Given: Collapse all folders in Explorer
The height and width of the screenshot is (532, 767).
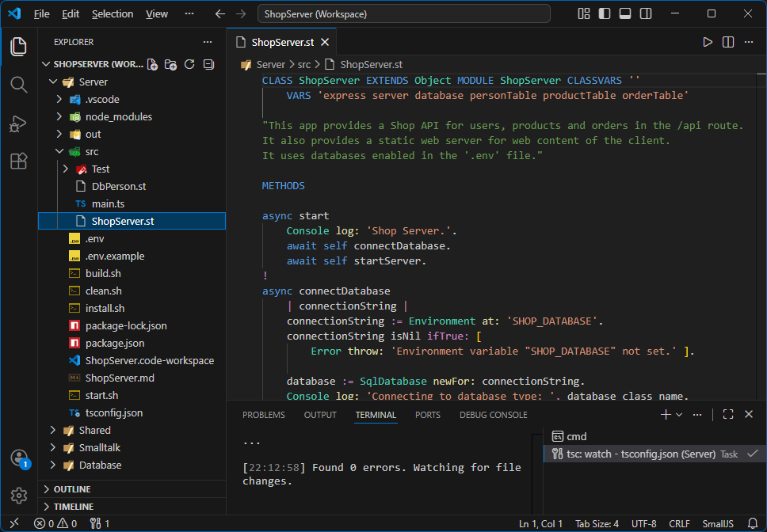Looking at the screenshot, I should 209,64.
